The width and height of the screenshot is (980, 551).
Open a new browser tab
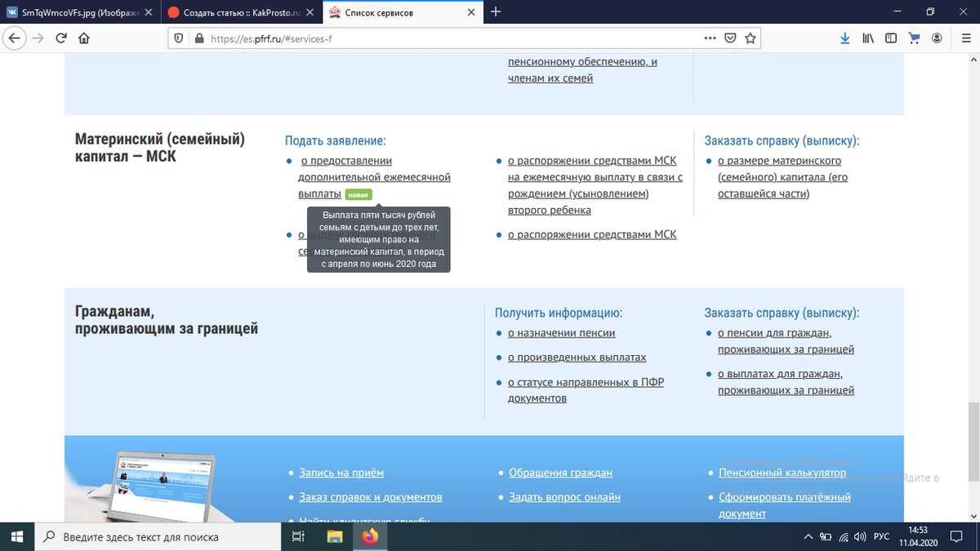[x=496, y=12]
